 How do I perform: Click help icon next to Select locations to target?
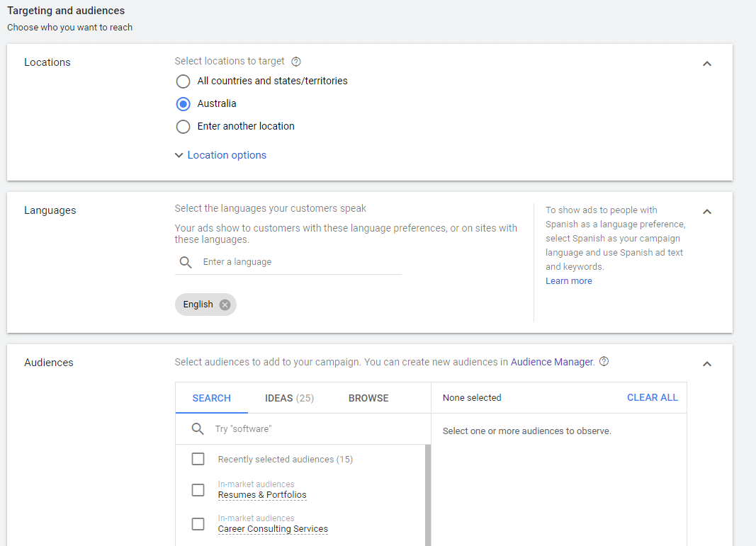coord(296,62)
